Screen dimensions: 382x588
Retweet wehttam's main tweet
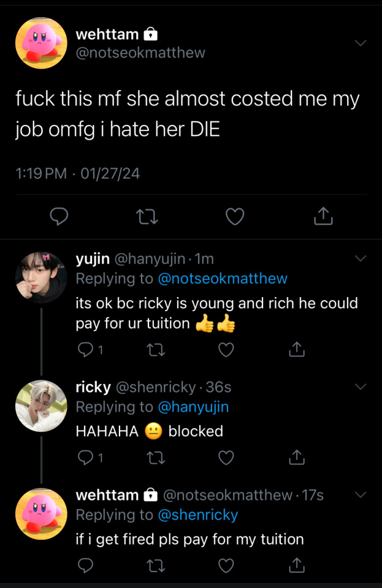coord(147,216)
